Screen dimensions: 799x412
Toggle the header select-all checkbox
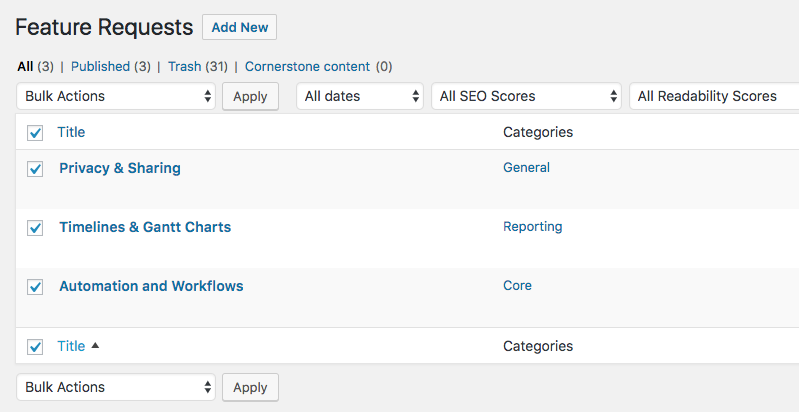(x=35, y=133)
